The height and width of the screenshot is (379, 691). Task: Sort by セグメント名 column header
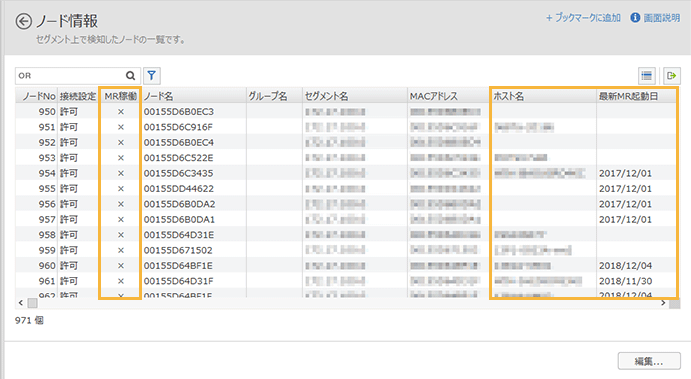point(355,96)
